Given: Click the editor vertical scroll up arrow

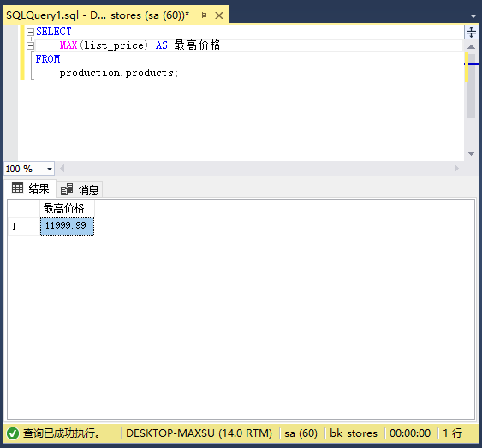Looking at the screenshot, I should pos(471,47).
